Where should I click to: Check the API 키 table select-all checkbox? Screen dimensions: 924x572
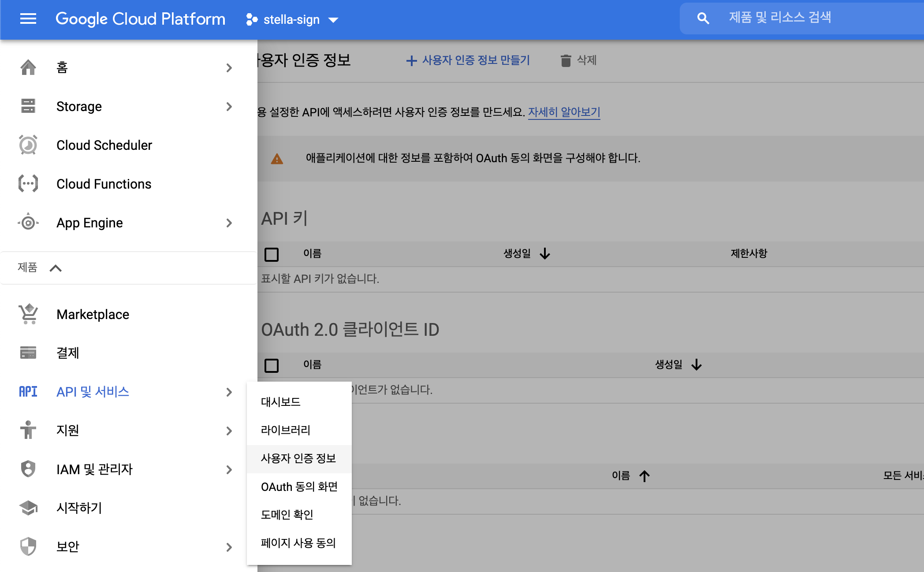(x=272, y=254)
